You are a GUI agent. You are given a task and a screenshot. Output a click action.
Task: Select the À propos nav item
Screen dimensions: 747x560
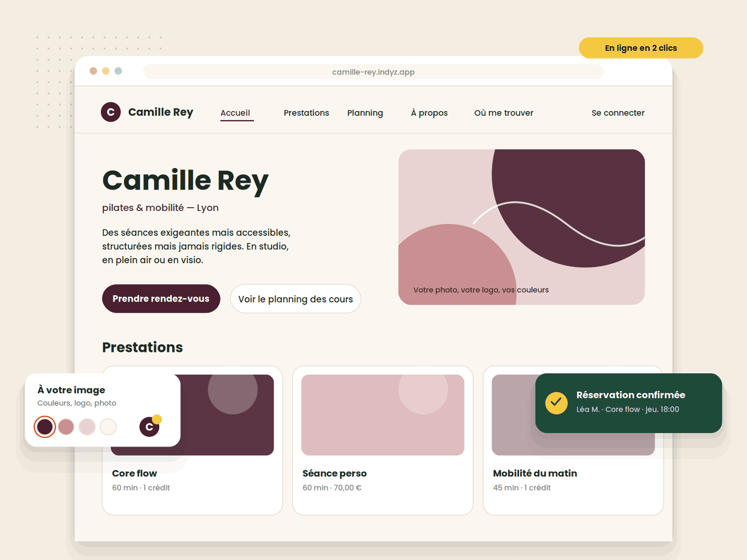coord(429,113)
